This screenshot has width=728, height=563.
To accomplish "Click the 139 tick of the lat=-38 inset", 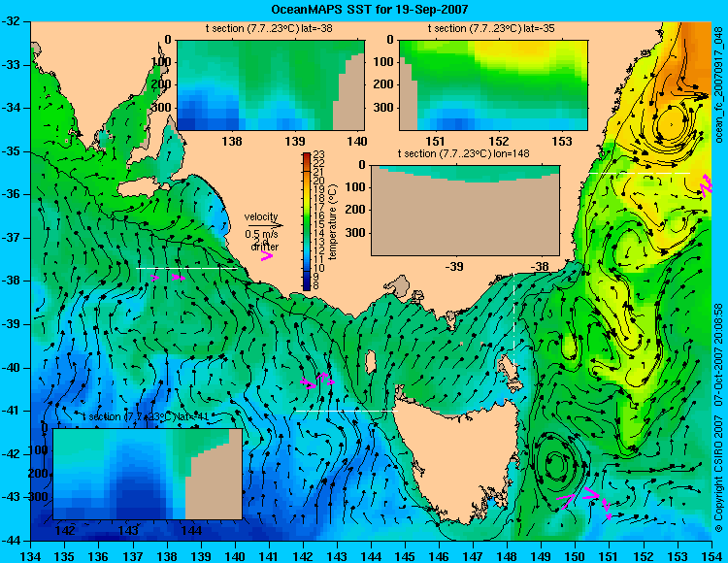I will [x=294, y=141].
